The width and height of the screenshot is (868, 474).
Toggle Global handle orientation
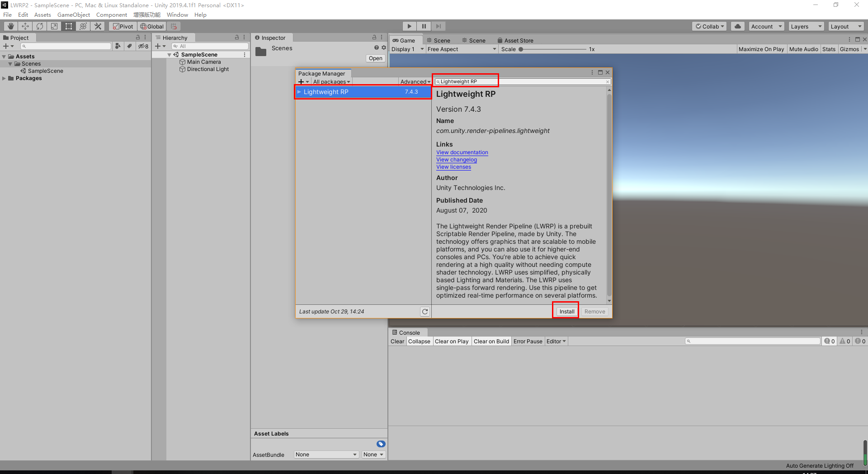pos(151,26)
